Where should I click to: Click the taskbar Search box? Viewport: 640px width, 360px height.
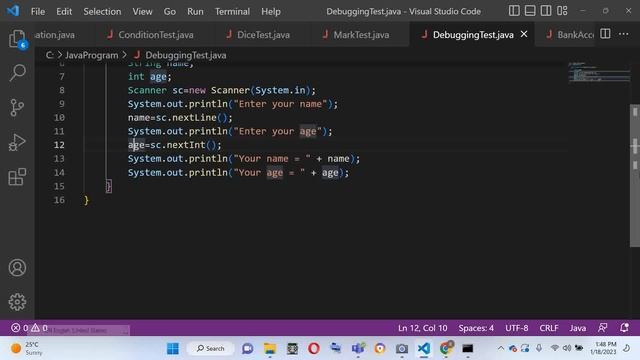(211, 349)
